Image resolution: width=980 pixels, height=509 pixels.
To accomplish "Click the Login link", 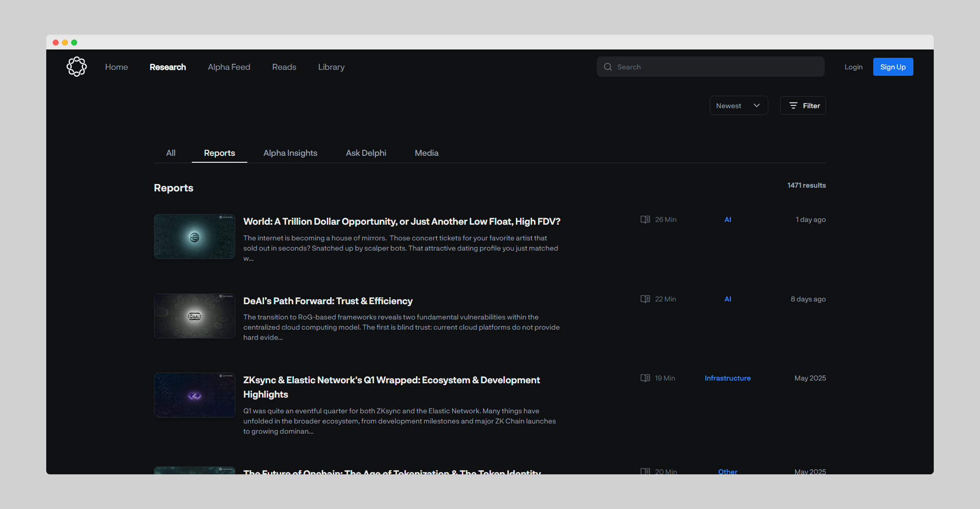I will 853,67.
